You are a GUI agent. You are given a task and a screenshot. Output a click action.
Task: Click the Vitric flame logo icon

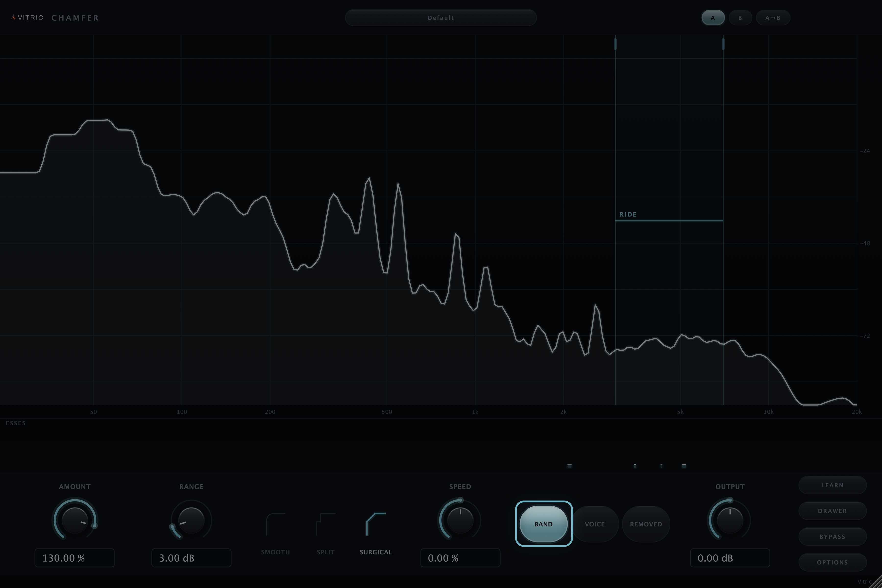13,17
